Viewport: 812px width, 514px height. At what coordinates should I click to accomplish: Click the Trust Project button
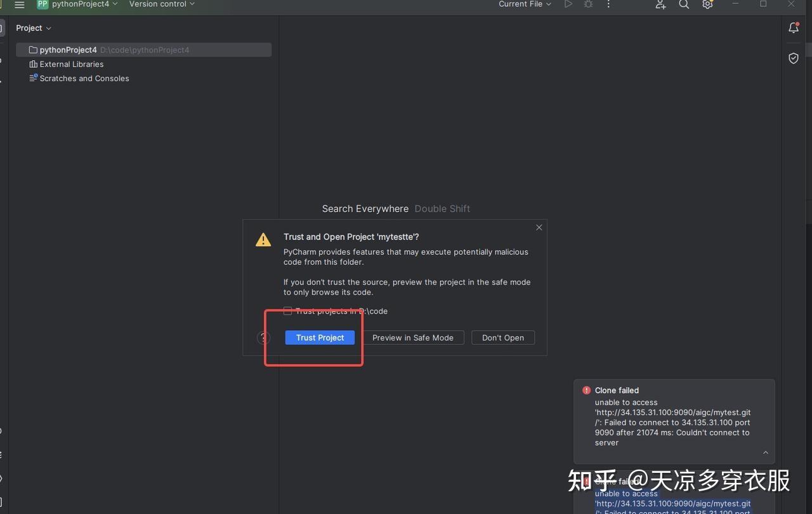pos(319,337)
